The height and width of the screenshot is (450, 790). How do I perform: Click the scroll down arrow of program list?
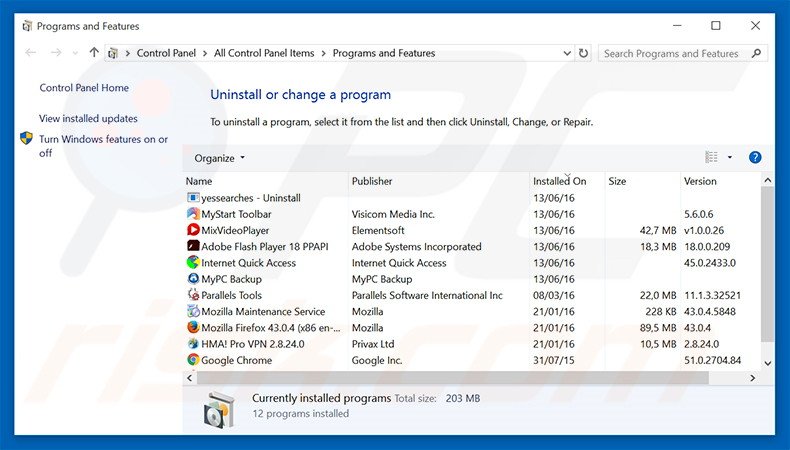click(767, 363)
